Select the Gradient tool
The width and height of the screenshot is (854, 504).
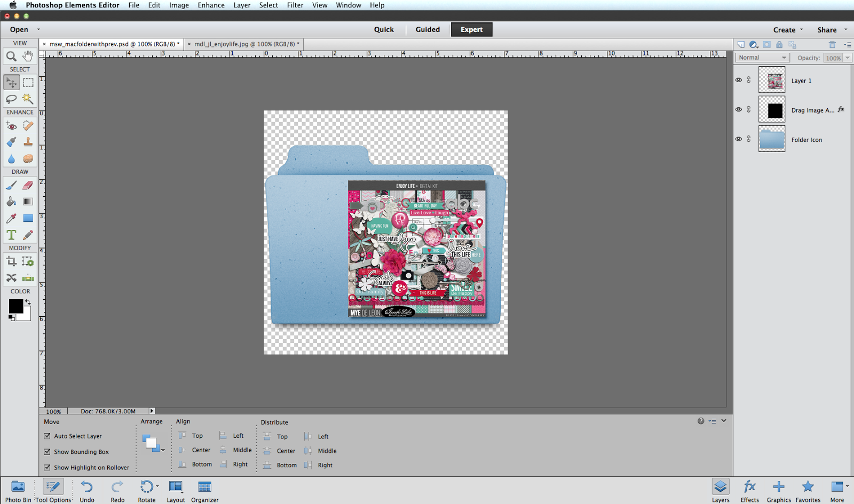28,202
